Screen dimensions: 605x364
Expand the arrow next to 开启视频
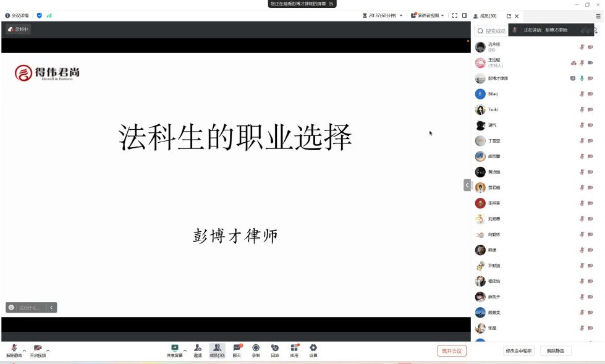coord(48,350)
